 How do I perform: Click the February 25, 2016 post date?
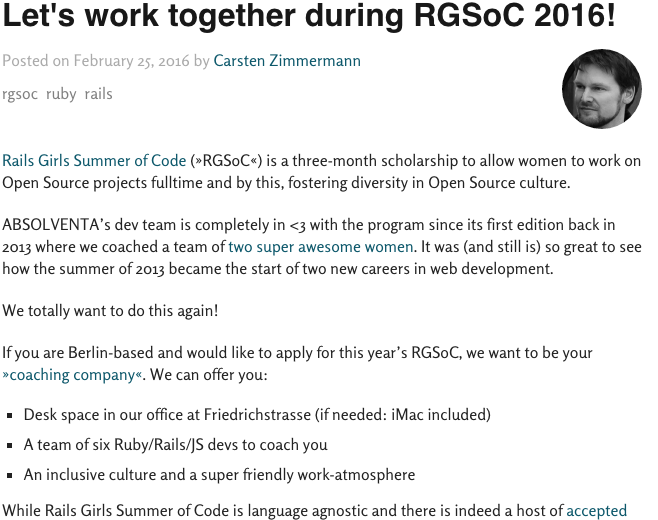point(131,61)
